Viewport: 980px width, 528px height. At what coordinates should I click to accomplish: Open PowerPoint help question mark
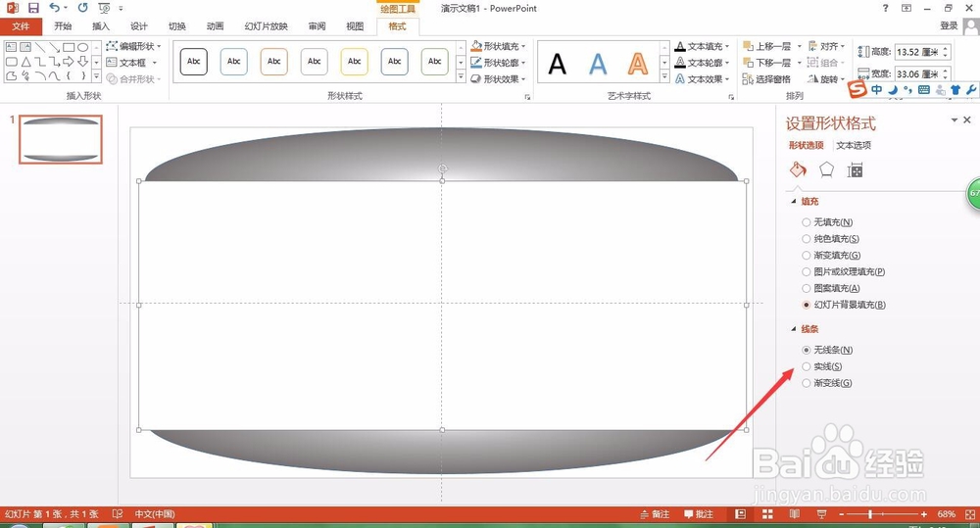pos(885,8)
